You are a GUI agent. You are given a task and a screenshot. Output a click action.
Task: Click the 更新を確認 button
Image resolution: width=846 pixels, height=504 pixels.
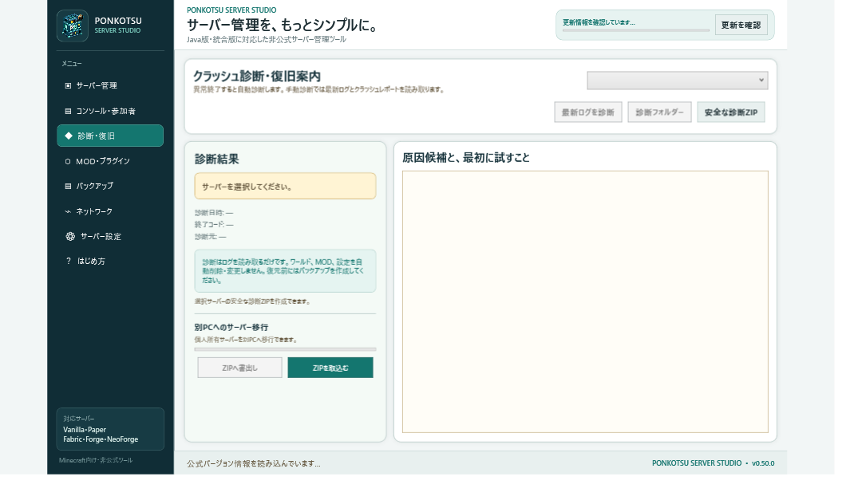741,25
